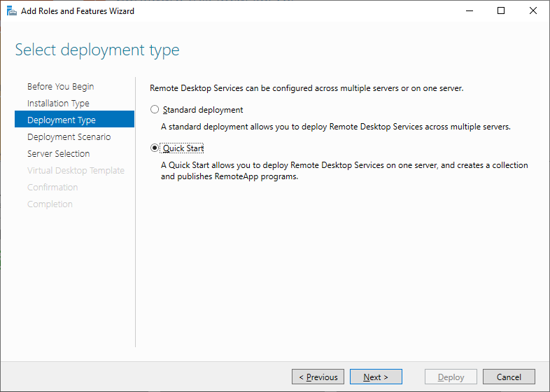
Task: Cancel the wizard
Action: (x=509, y=377)
